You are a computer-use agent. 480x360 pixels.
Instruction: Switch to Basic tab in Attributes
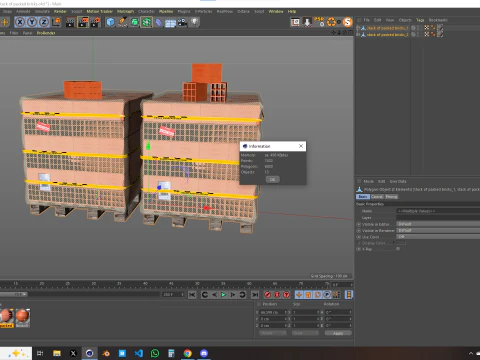(x=363, y=197)
